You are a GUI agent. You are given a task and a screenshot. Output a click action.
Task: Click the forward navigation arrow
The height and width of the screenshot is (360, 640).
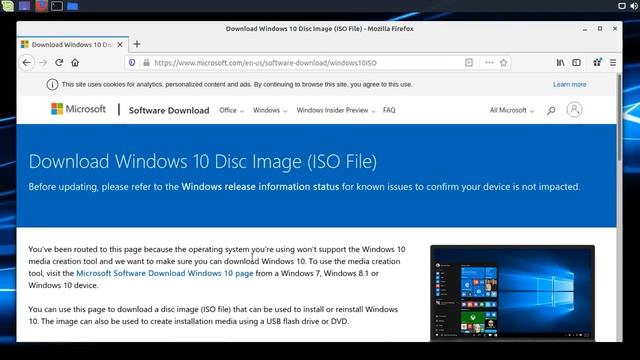click(x=43, y=62)
